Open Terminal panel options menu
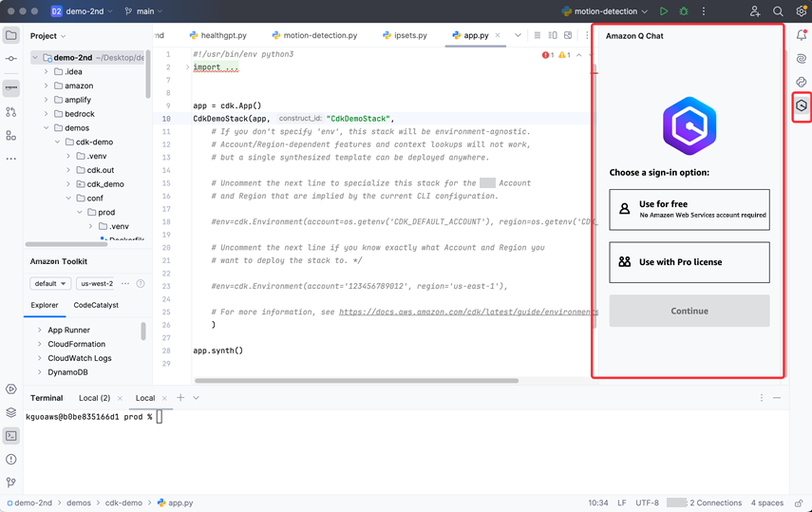The image size is (812, 512). 762,397
